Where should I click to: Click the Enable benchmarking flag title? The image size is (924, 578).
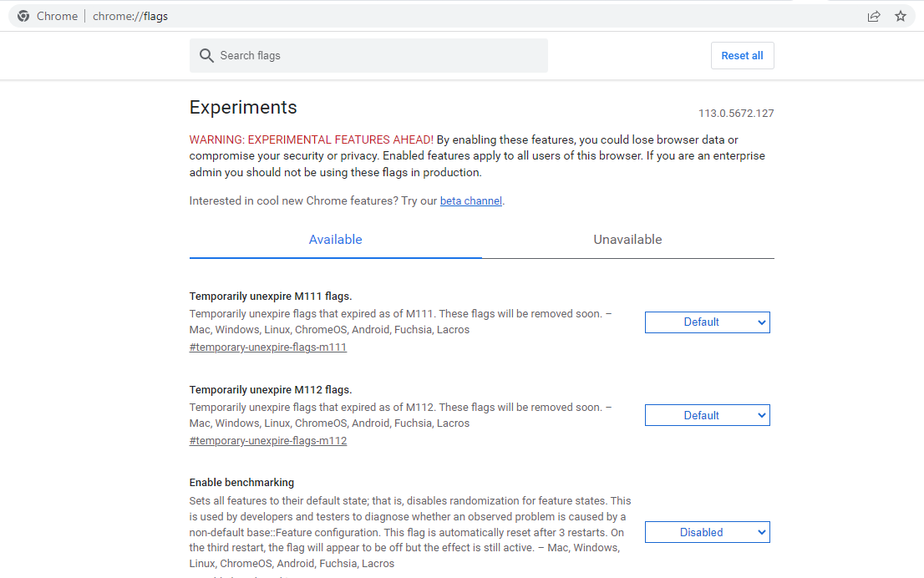(241, 483)
